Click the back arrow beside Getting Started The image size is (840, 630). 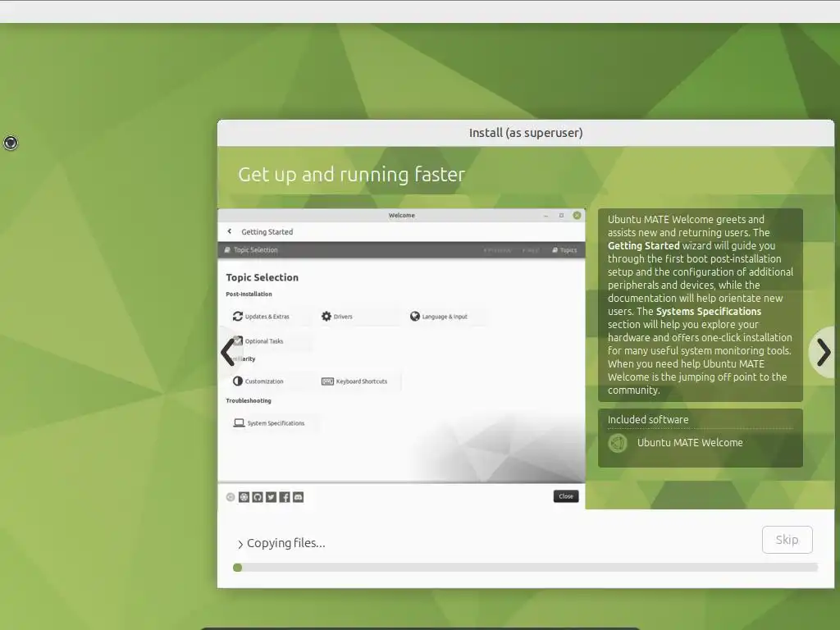coord(230,231)
